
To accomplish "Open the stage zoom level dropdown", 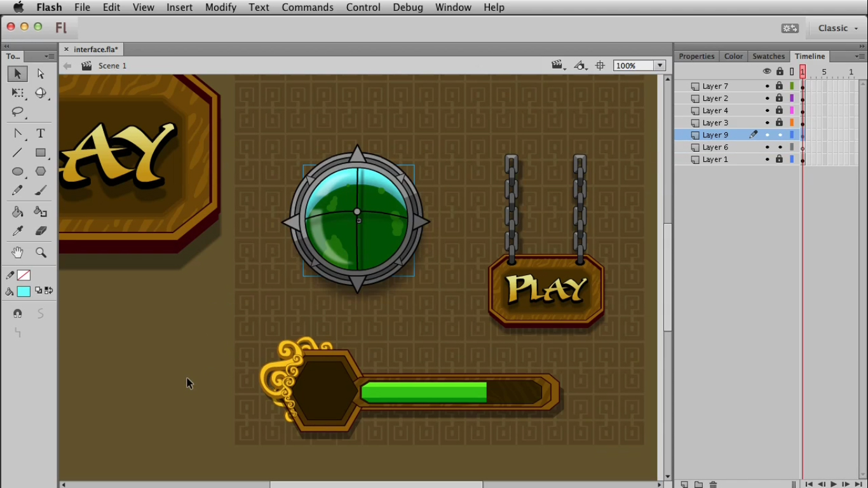I will click(660, 65).
